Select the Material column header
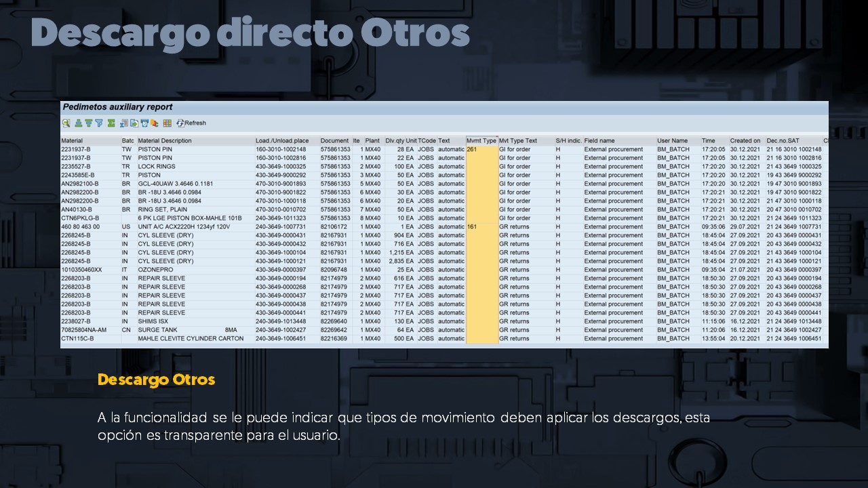 point(72,141)
